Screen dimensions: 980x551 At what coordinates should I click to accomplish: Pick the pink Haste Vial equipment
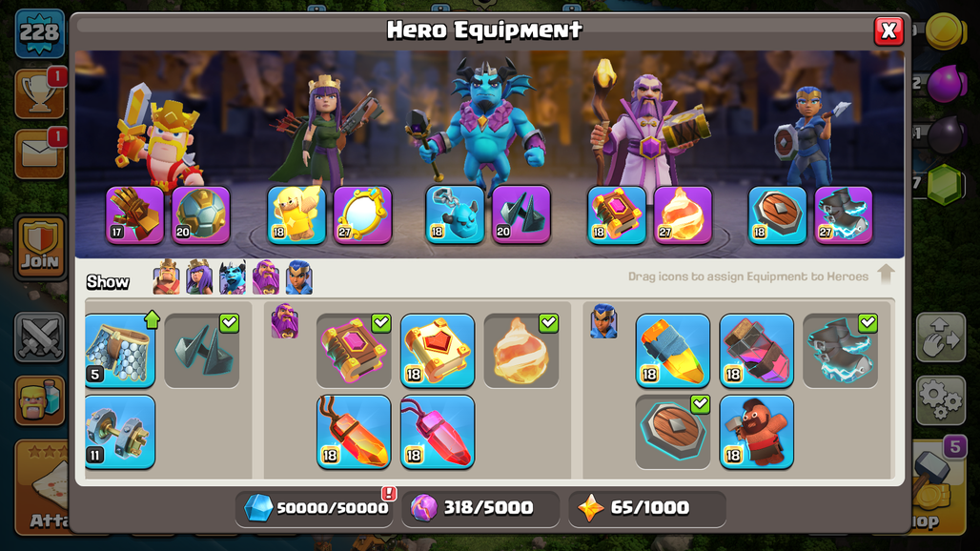point(756,351)
